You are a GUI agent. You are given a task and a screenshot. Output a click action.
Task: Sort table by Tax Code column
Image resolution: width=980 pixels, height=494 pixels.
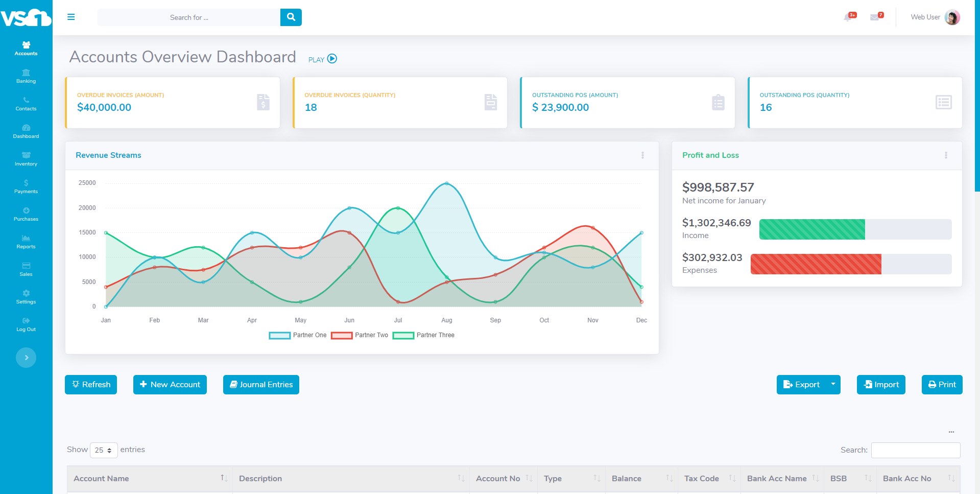pyautogui.click(x=709, y=479)
